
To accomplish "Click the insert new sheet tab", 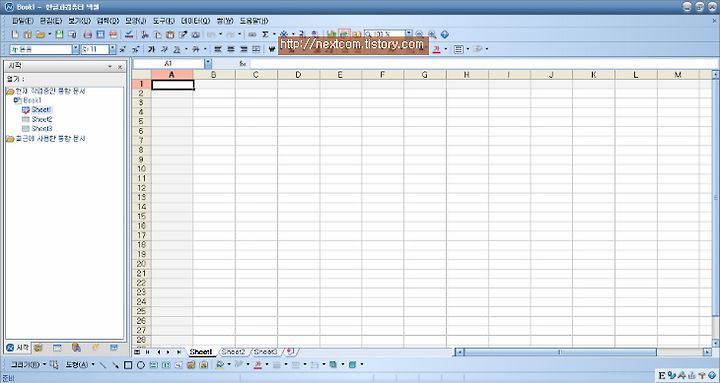I will point(290,352).
